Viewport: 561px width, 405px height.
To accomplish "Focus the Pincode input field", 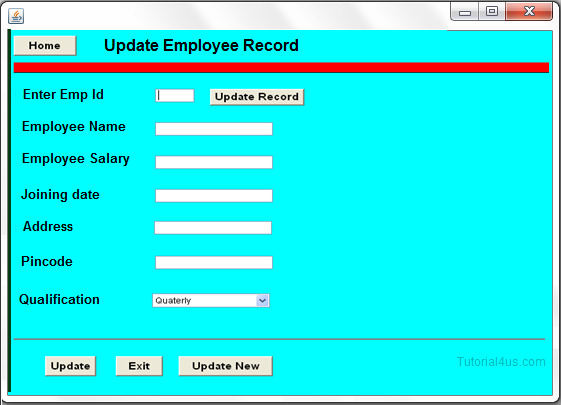I will [214, 262].
